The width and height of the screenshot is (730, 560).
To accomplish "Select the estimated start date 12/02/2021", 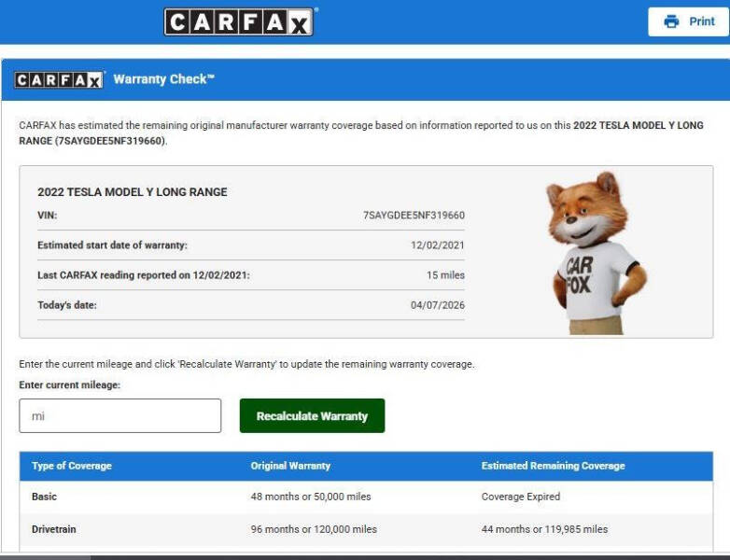I will [437, 245].
